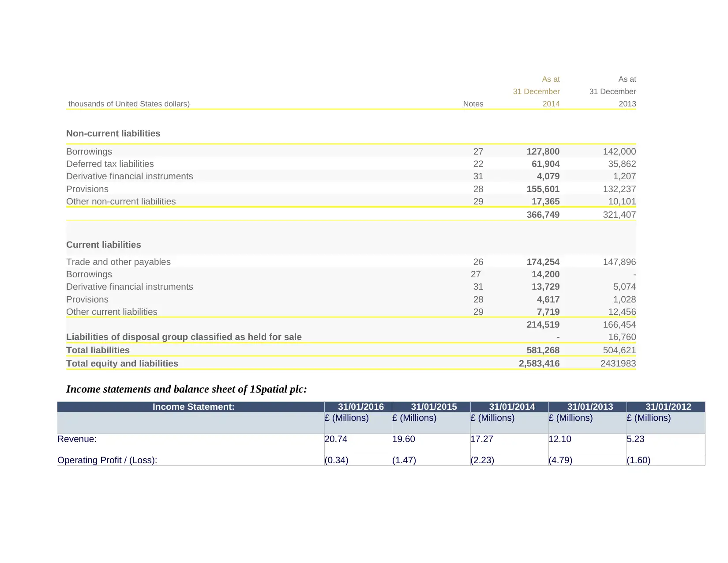Click the 'Current liabilities' heading

104,245
